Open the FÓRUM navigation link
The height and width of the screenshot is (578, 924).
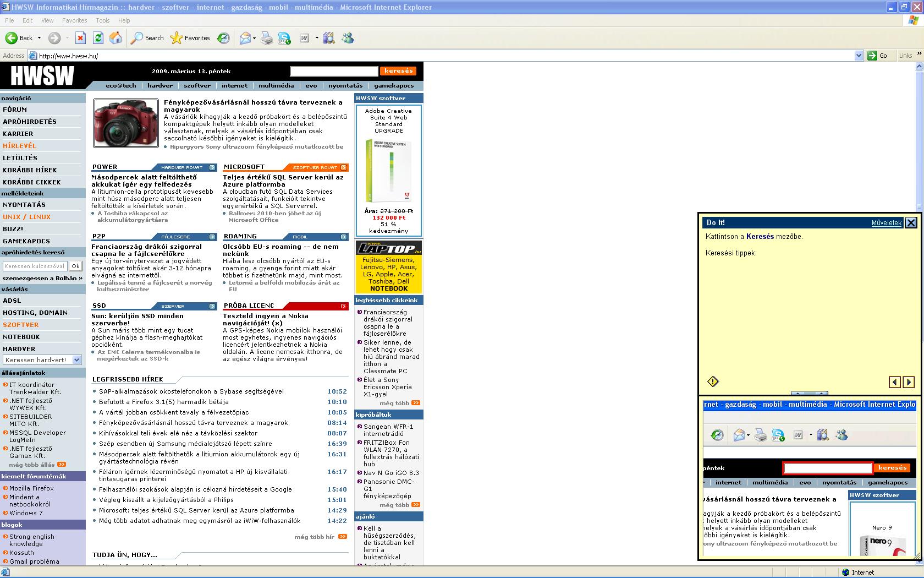pos(15,110)
